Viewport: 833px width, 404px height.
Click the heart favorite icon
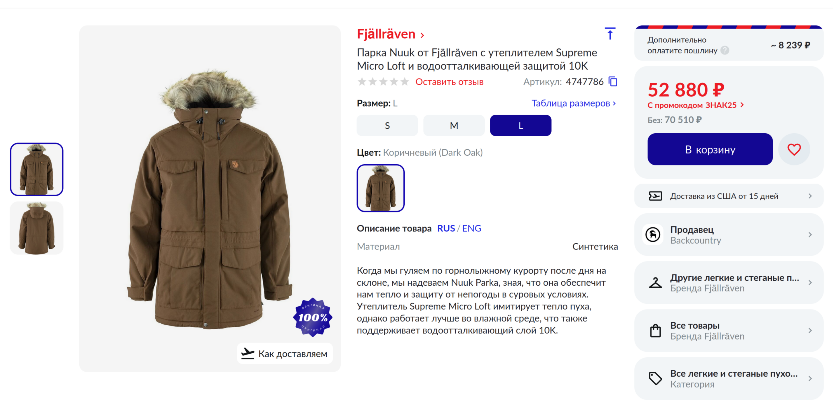(x=794, y=149)
